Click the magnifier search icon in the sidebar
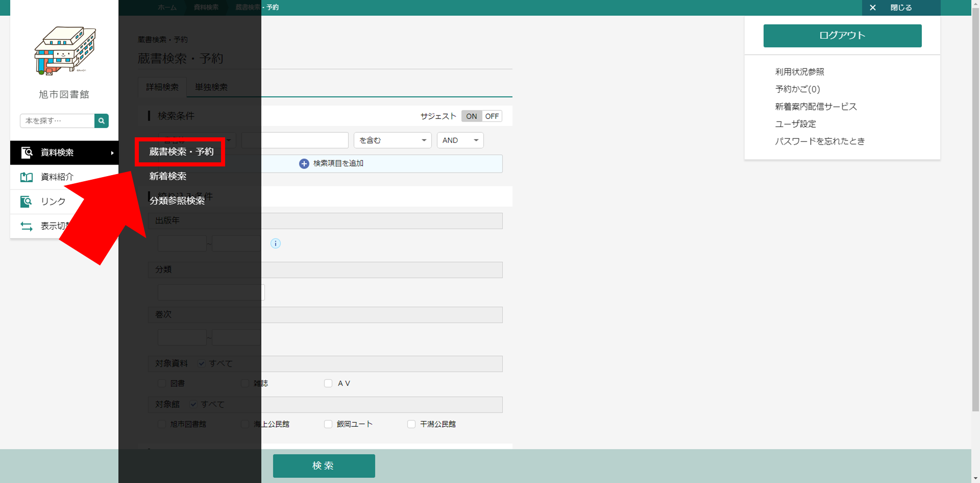Image resolution: width=980 pixels, height=483 pixels. pos(102,121)
